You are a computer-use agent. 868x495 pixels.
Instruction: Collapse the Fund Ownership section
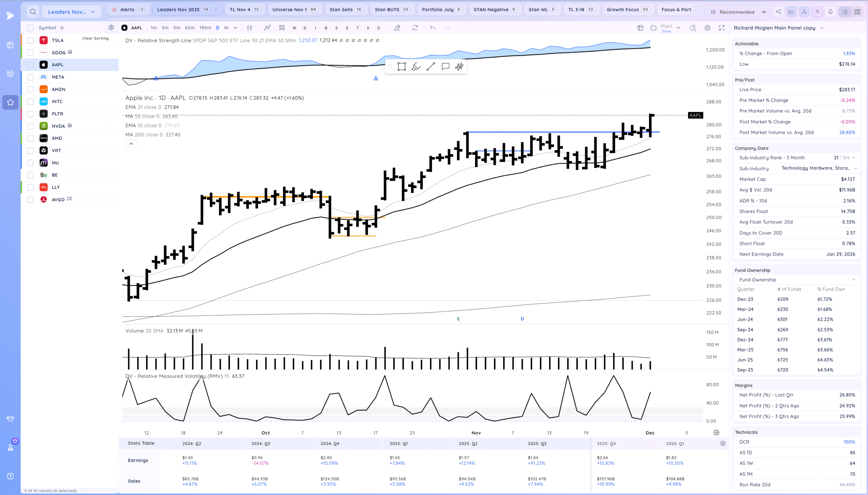(x=853, y=280)
